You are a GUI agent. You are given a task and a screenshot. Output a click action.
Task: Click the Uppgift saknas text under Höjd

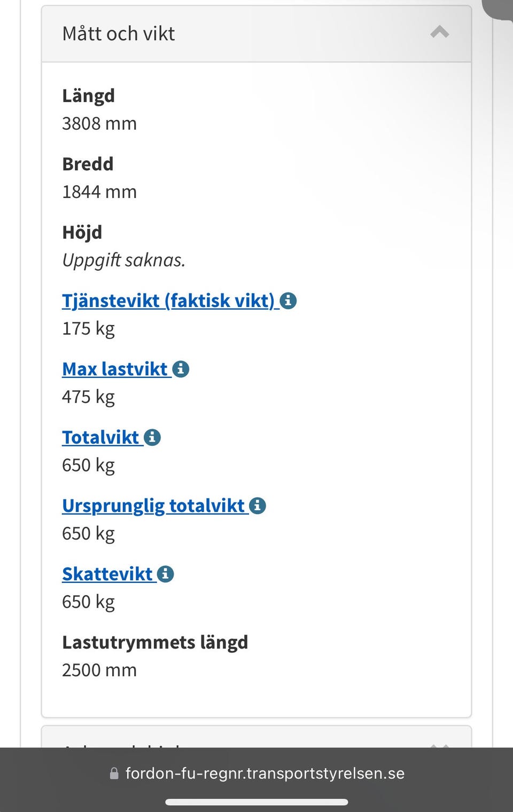pos(123,260)
